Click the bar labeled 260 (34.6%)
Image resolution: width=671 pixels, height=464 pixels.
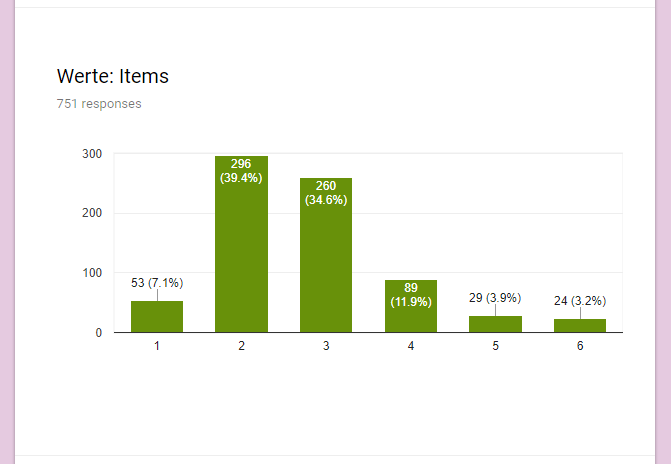pyautogui.click(x=326, y=255)
